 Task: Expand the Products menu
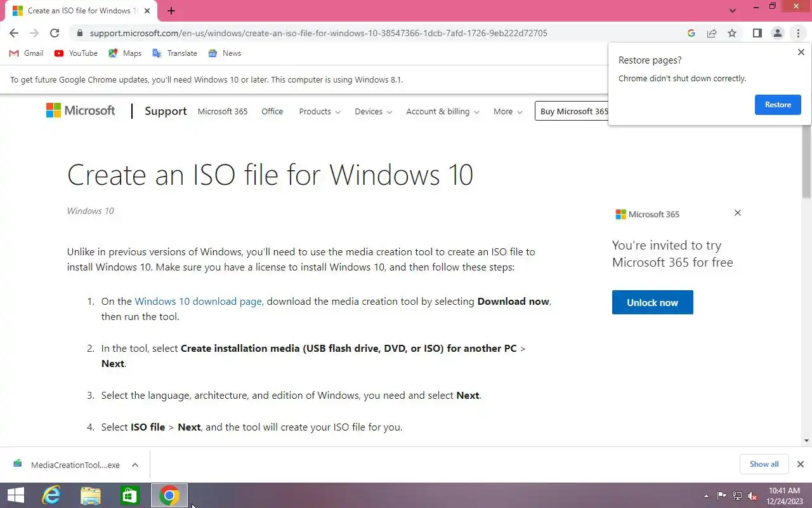320,111
